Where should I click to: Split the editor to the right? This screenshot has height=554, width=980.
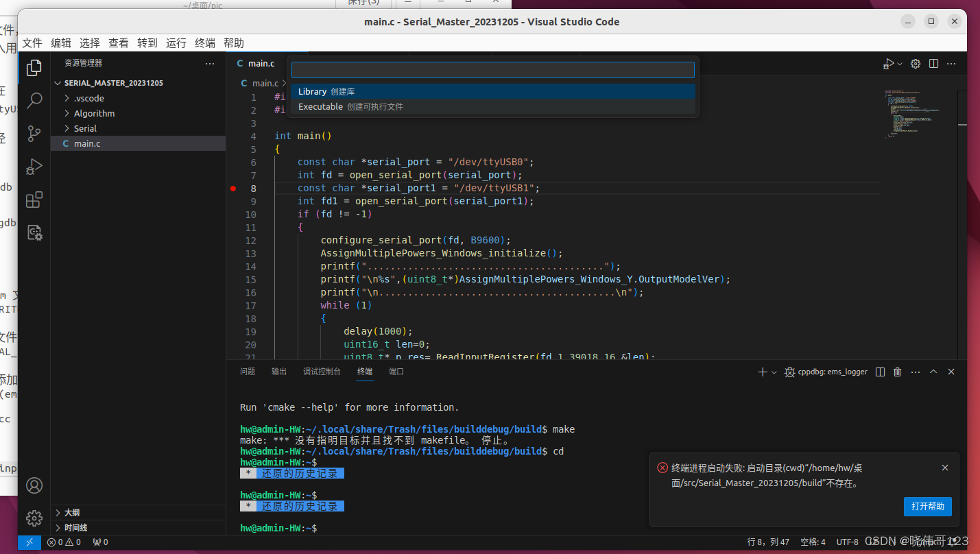933,63
